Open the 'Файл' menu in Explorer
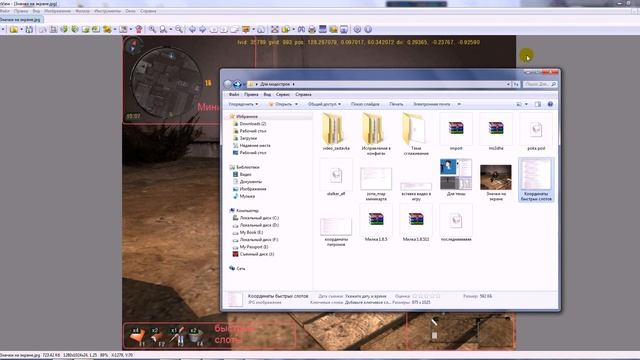The height and width of the screenshot is (360, 640). point(234,95)
